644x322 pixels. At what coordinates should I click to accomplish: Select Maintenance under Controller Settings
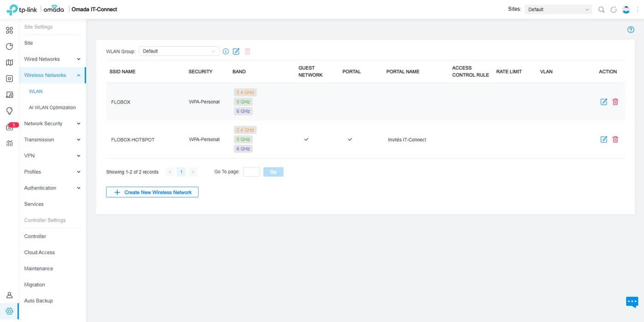pos(38,268)
